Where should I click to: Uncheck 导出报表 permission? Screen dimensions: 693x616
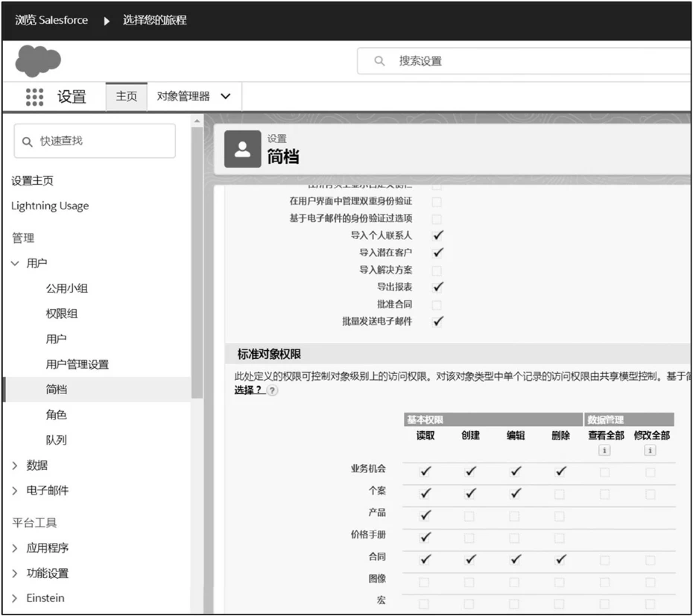point(437,286)
